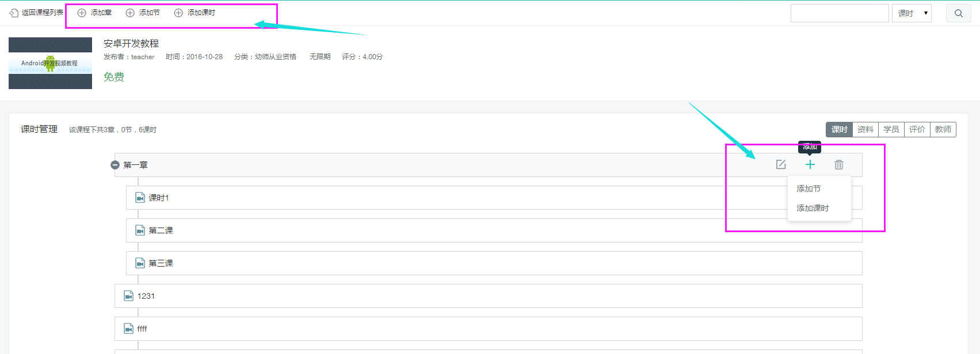Collapse the 第一章 chapter
The image size is (980, 354).
pos(115,165)
